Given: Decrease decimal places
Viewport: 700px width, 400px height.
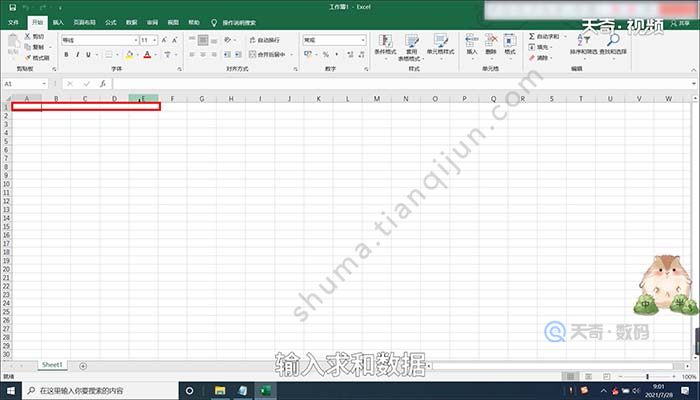Looking at the screenshot, I should click(x=362, y=54).
